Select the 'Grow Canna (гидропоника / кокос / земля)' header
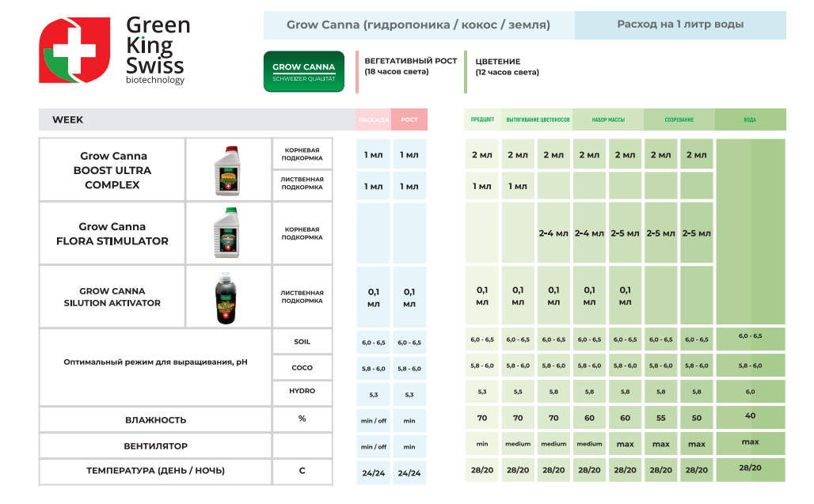Screen dimensions: 814x504 point(418,25)
